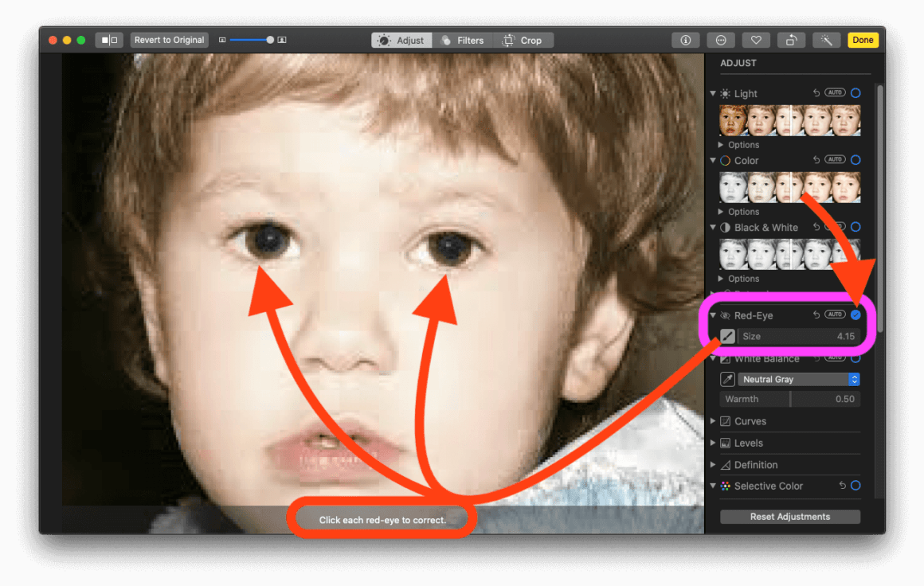The height and width of the screenshot is (586, 924).
Task: Click the zoom slider in toolbar
Action: pos(253,40)
